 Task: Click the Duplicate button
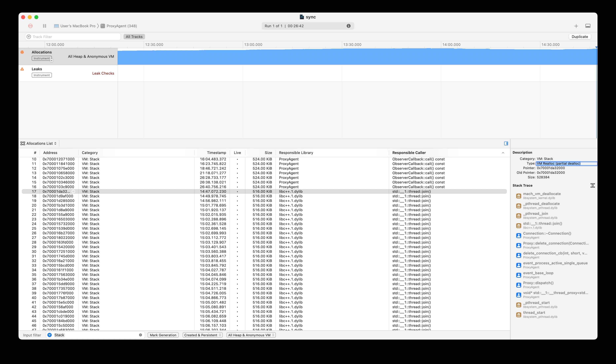pos(580,37)
